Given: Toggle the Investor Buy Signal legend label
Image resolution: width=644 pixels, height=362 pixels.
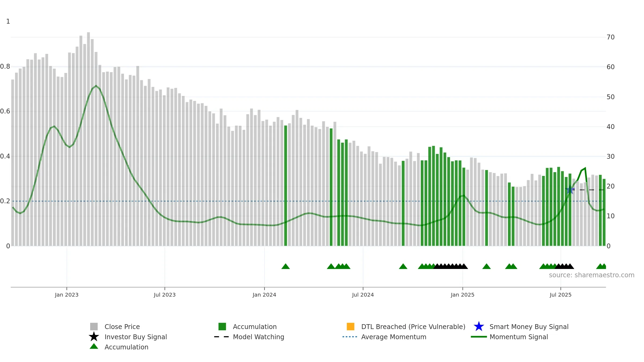Looking at the screenshot, I should (136, 337).
